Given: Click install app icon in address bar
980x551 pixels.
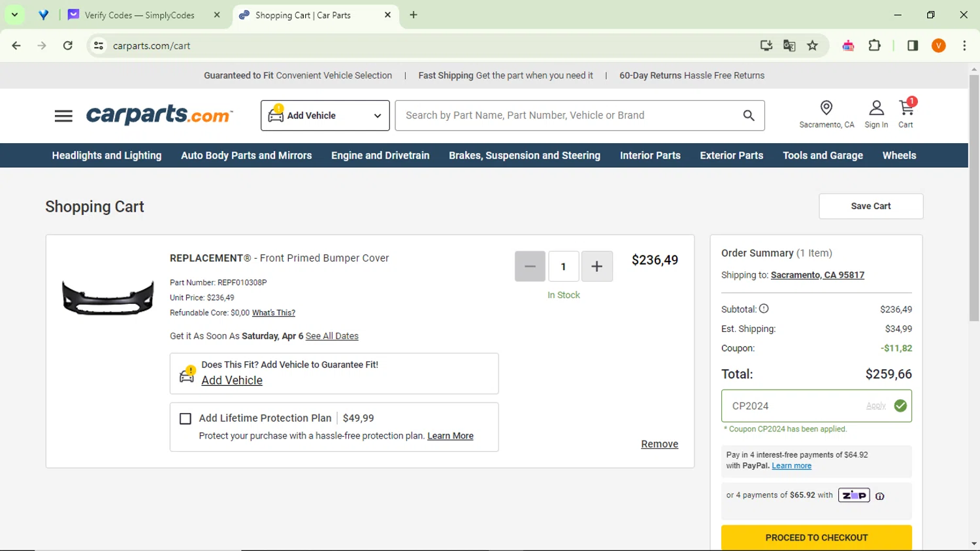Looking at the screenshot, I should point(766,46).
